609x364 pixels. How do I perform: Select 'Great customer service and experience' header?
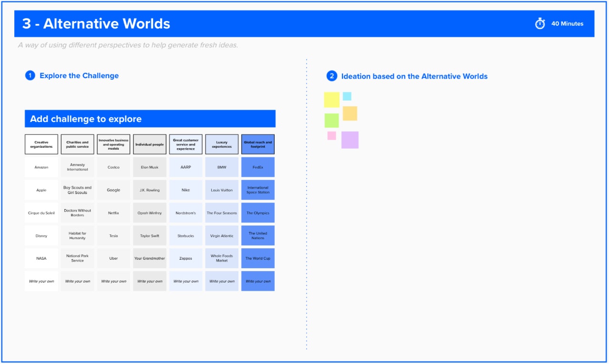point(186,144)
